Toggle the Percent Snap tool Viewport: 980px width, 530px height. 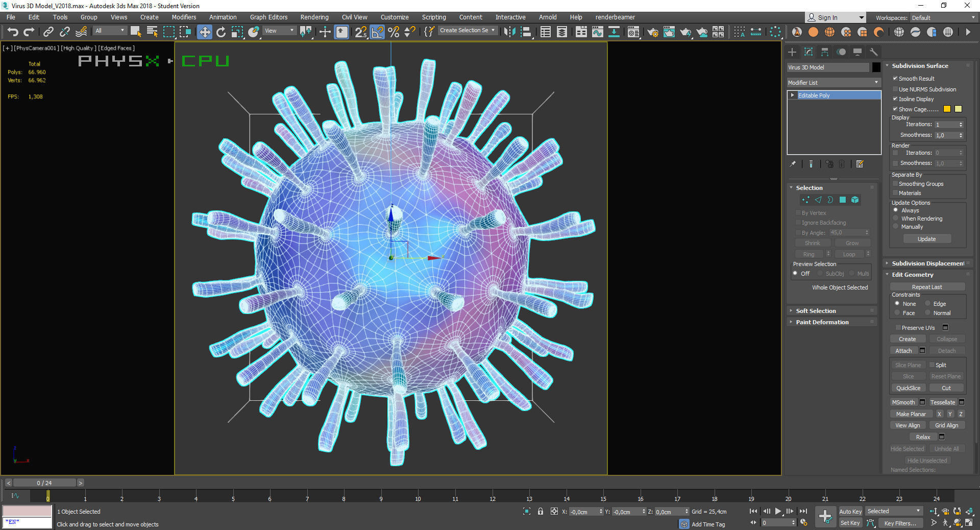coord(394,32)
